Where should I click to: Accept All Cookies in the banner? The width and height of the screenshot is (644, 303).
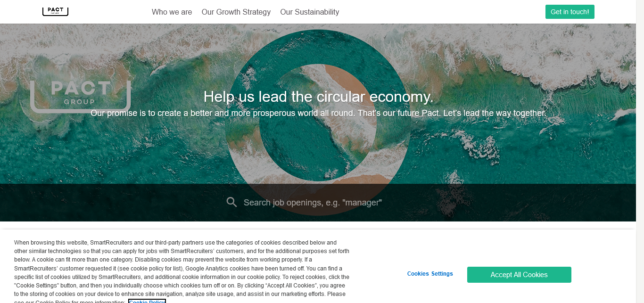tap(519, 275)
